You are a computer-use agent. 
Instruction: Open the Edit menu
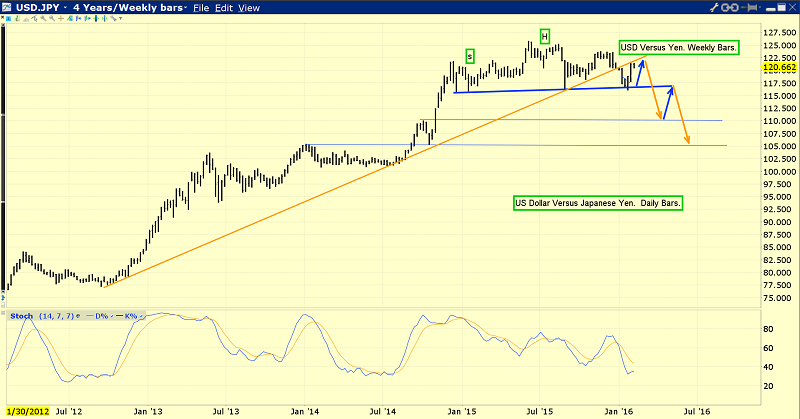(x=223, y=8)
